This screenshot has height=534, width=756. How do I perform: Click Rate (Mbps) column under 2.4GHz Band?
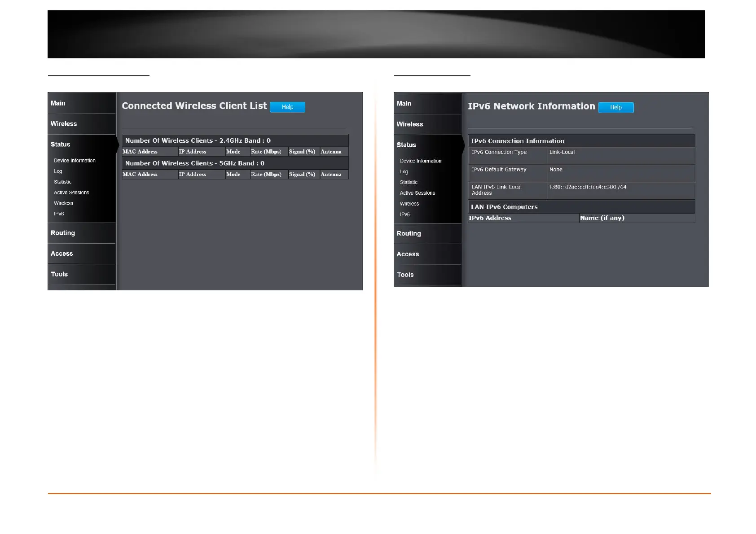coord(269,152)
